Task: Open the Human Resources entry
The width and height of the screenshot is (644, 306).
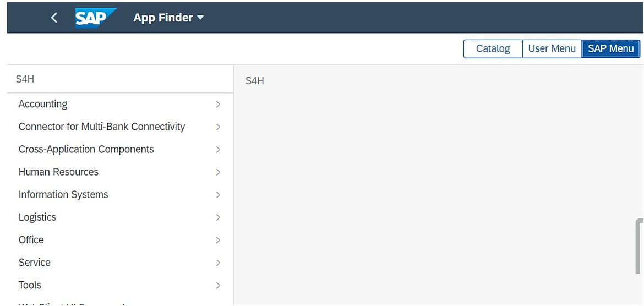Action: [x=121, y=172]
